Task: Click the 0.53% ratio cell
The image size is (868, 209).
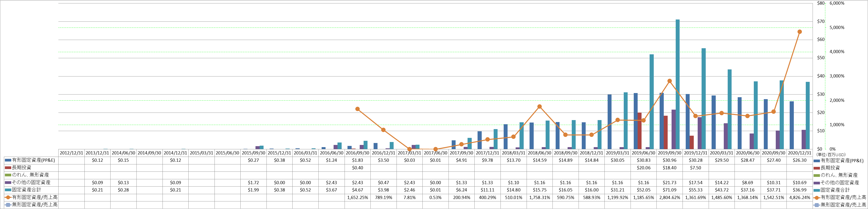Action: tap(435, 197)
